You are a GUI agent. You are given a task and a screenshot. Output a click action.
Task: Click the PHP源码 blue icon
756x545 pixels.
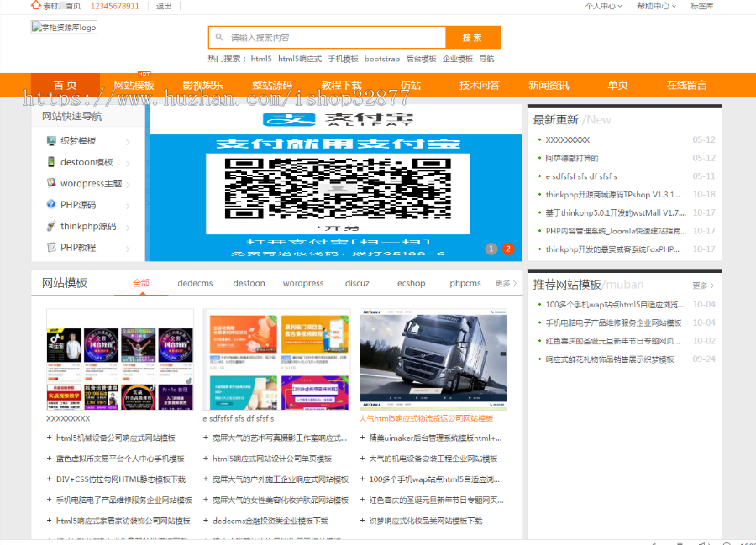tap(51, 204)
